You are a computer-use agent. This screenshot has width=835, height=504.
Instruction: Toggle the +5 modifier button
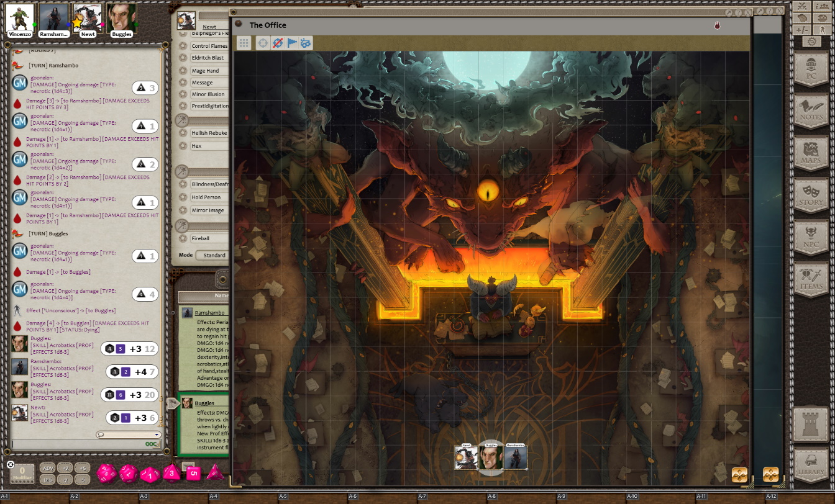tap(83, 468)
